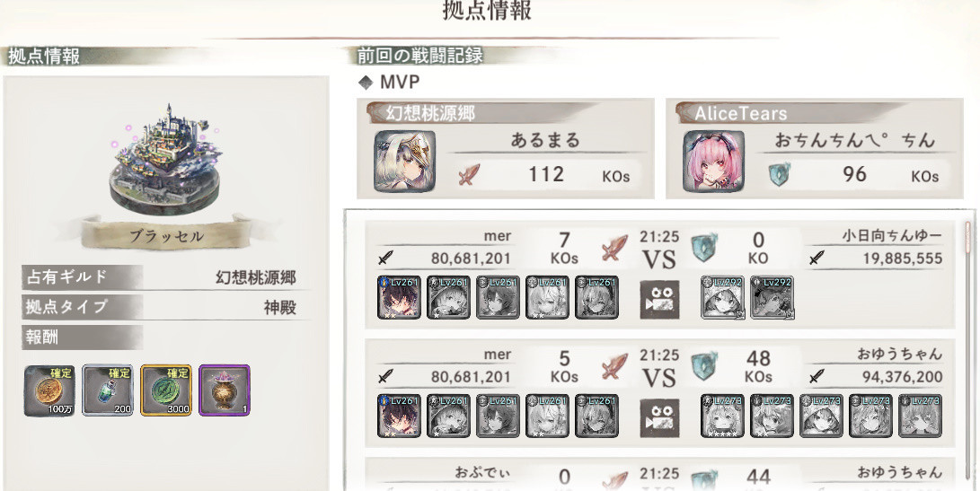
Task: Select the green medal 3000 reward icon
Action: (166, 391)
